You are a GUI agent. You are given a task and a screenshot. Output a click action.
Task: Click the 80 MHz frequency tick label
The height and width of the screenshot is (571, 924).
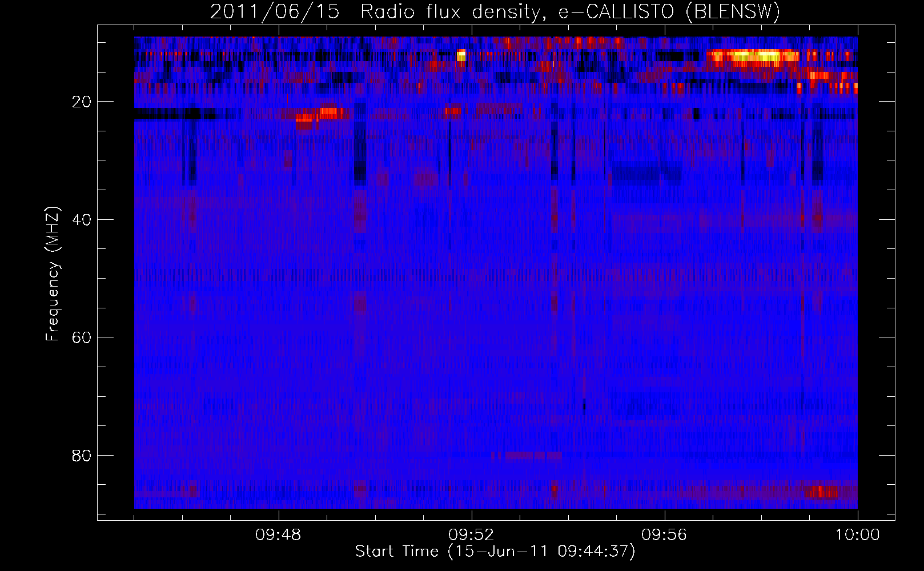tap(82, 456)
